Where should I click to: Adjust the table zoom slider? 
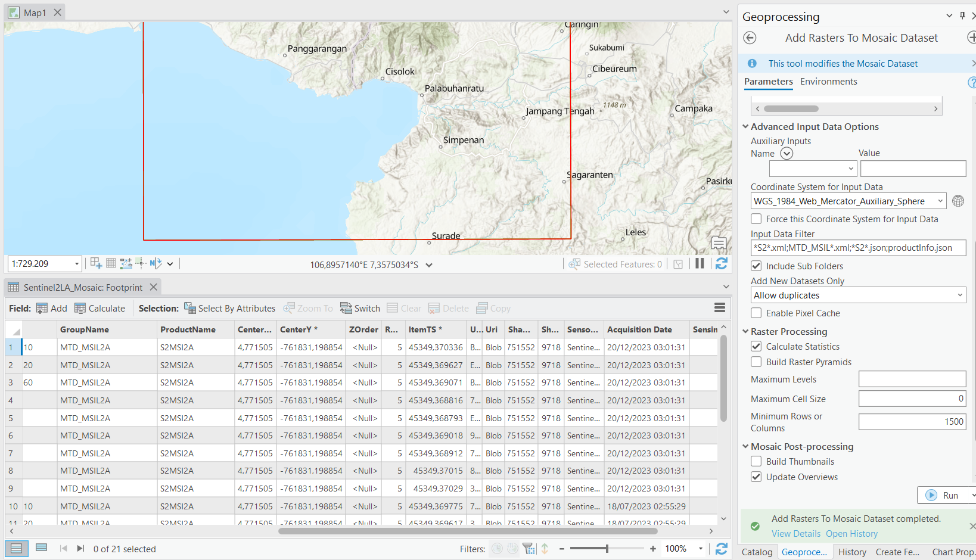607,549
